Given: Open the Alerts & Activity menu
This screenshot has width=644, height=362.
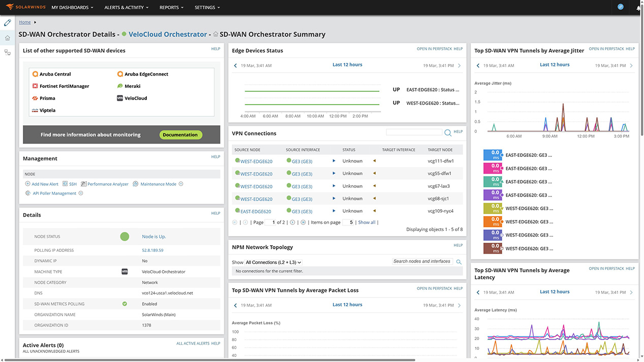Looking at the screenshot, I should [x=126, y=7].
